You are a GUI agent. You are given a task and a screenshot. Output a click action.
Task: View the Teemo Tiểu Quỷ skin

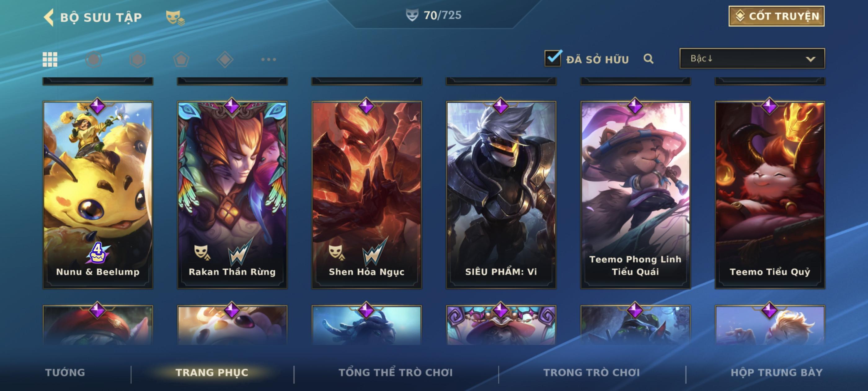(x=770, y=195)
